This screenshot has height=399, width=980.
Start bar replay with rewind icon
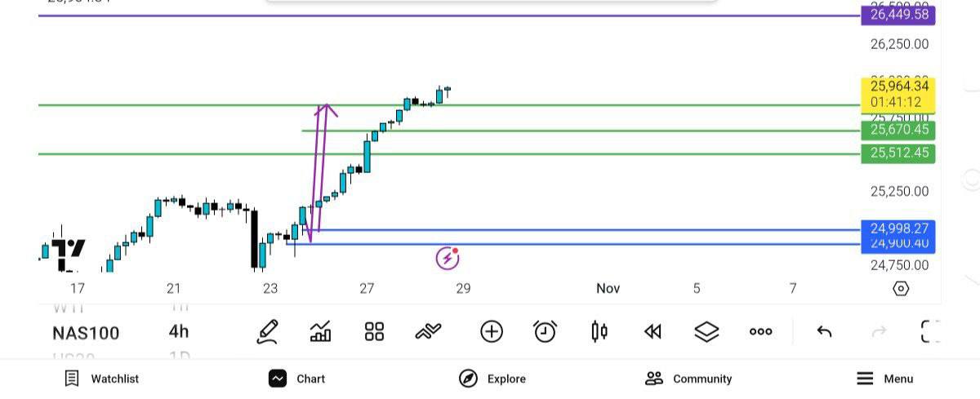point(652,331)
